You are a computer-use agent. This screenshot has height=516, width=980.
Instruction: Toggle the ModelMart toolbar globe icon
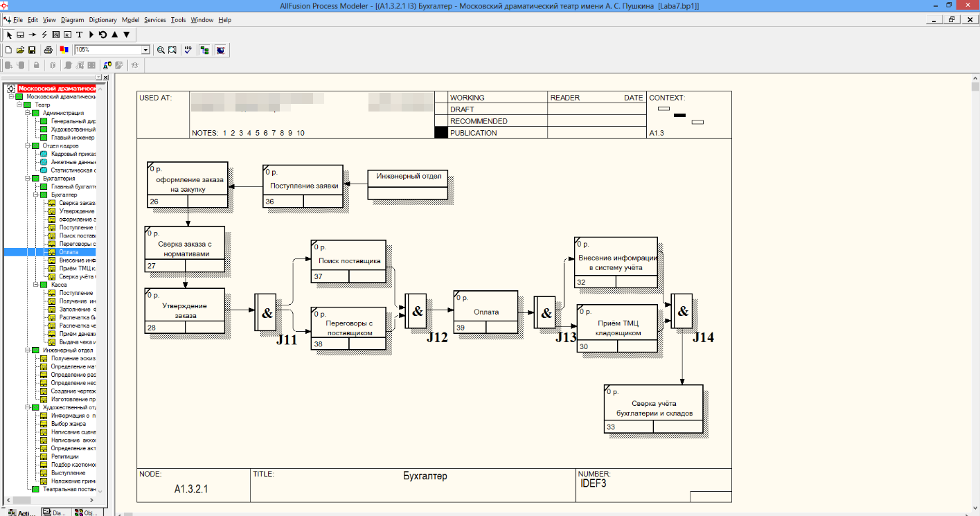click(220, 50)
